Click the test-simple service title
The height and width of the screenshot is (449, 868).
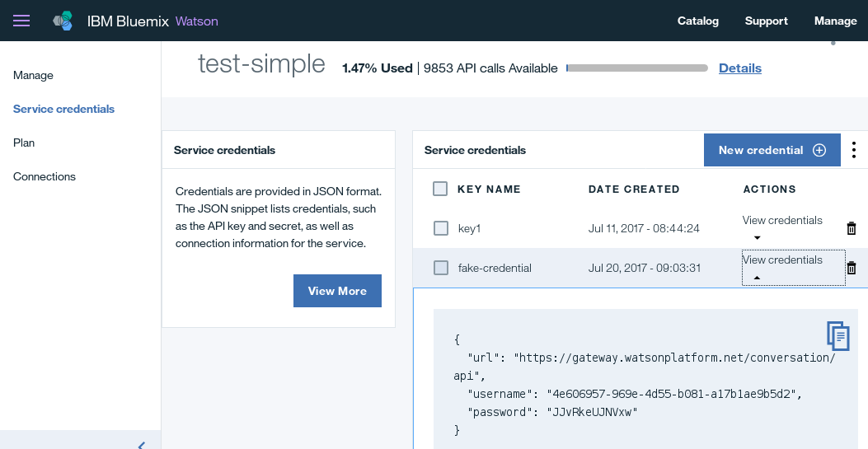pos(261,63)
